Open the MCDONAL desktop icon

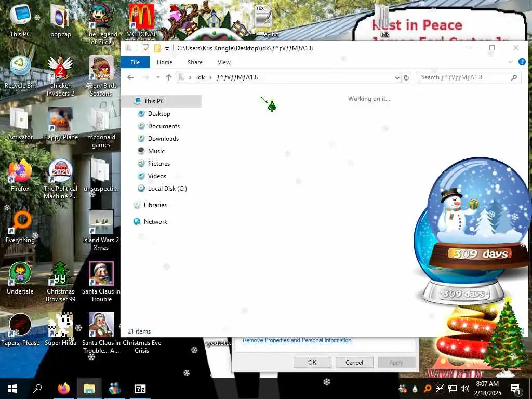[x=141, y=20]
